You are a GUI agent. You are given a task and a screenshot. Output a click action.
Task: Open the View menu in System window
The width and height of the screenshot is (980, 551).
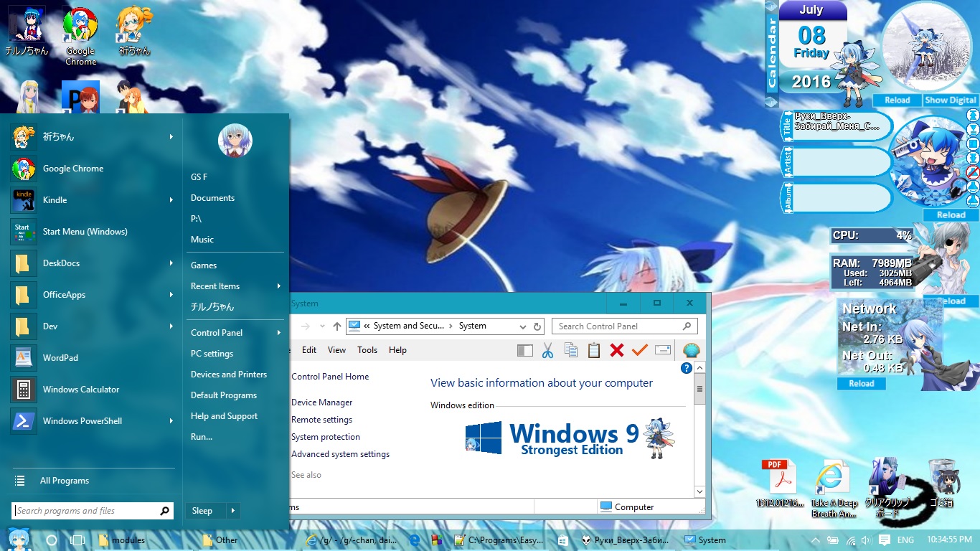point(336,350)
